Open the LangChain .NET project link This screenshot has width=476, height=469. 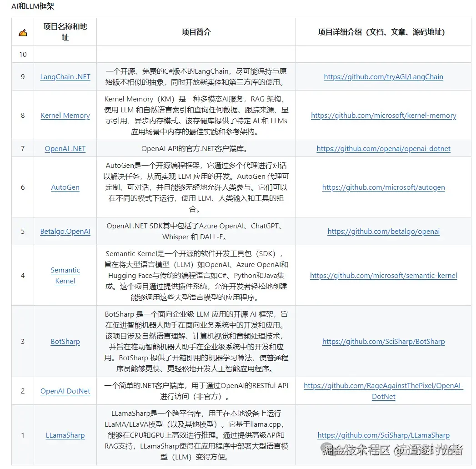click(65, 77)
